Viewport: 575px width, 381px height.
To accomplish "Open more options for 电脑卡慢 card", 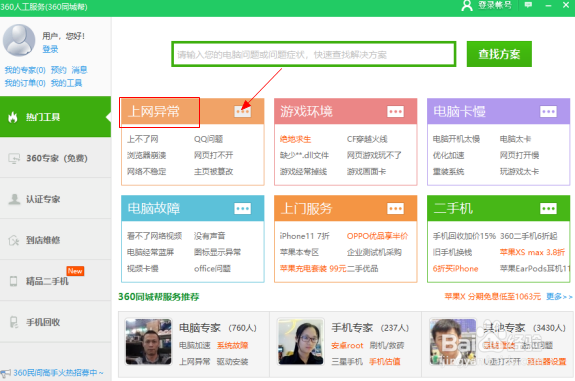I will point(548,111).
